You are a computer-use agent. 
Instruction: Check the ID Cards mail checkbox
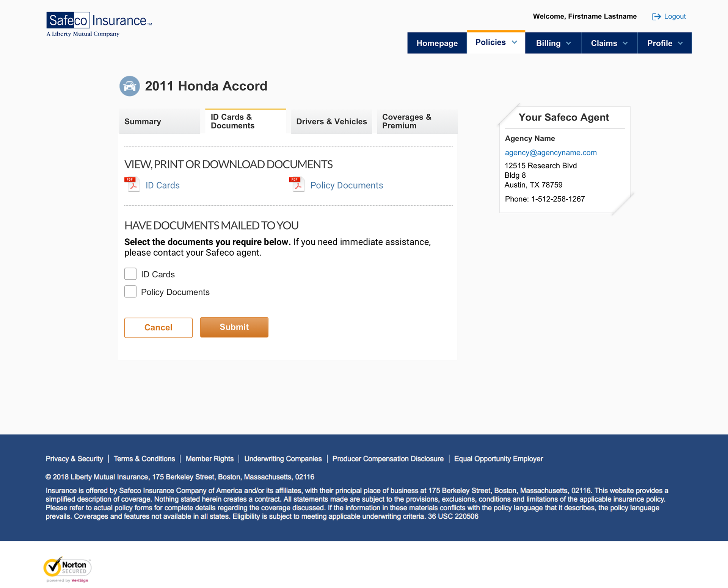point(130,274)
